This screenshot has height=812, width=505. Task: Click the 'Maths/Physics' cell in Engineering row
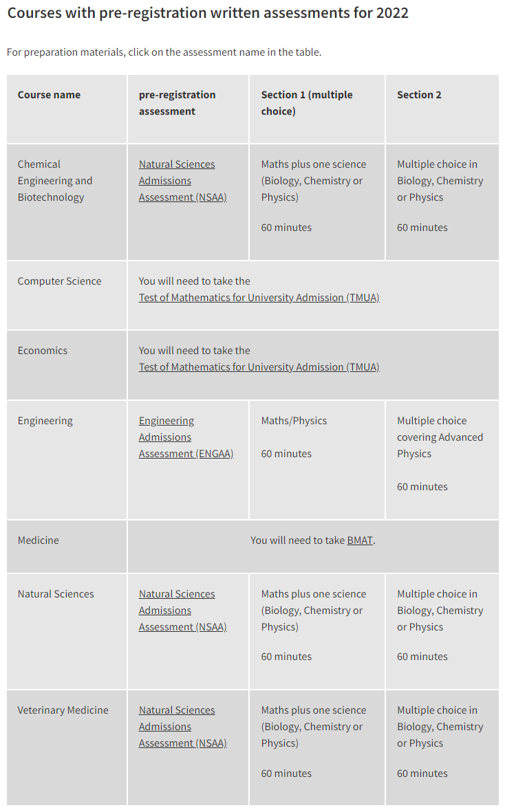(317, 460)
